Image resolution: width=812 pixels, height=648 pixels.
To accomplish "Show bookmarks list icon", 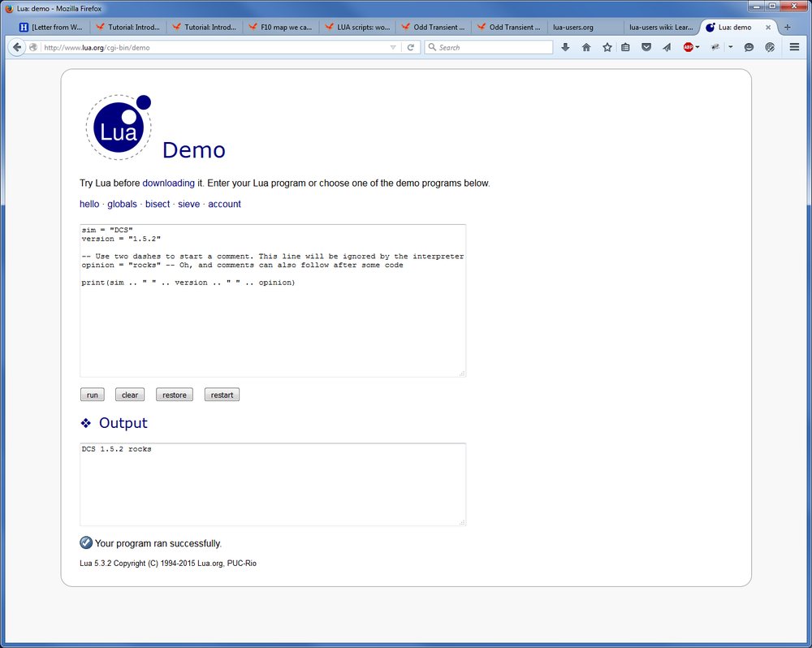I will pos(625,47).
